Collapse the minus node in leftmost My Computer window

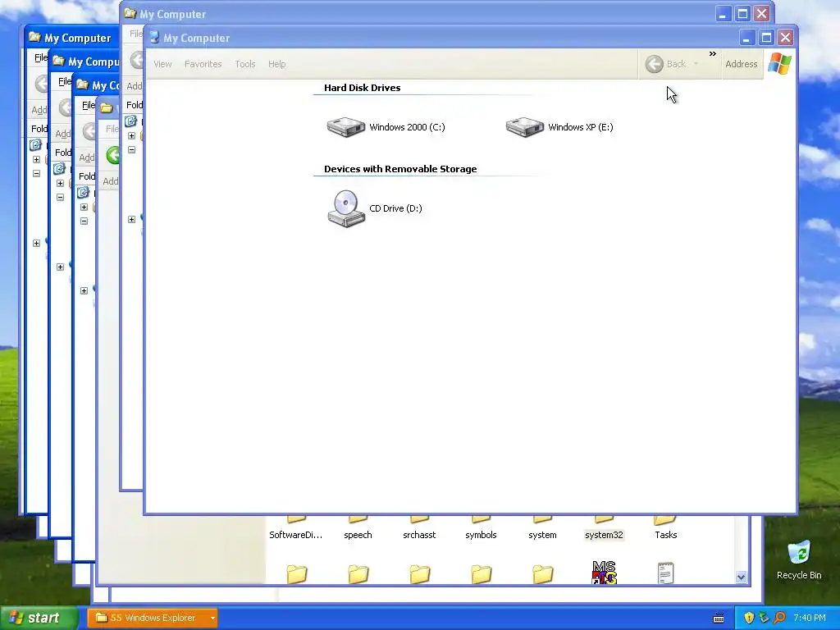click(36, 173)
